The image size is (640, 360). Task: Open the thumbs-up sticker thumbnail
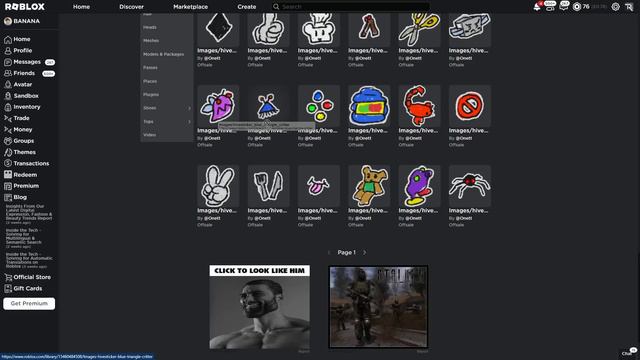tap(268, 29)
